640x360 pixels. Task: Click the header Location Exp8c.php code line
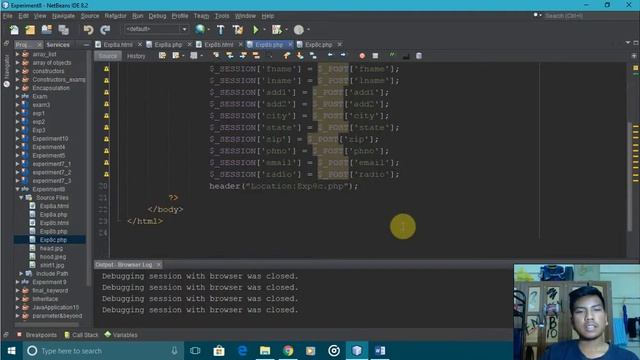click(284, 186)
